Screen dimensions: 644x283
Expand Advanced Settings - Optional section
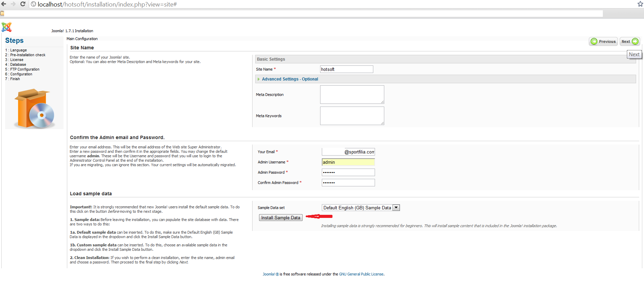(290, 79)
